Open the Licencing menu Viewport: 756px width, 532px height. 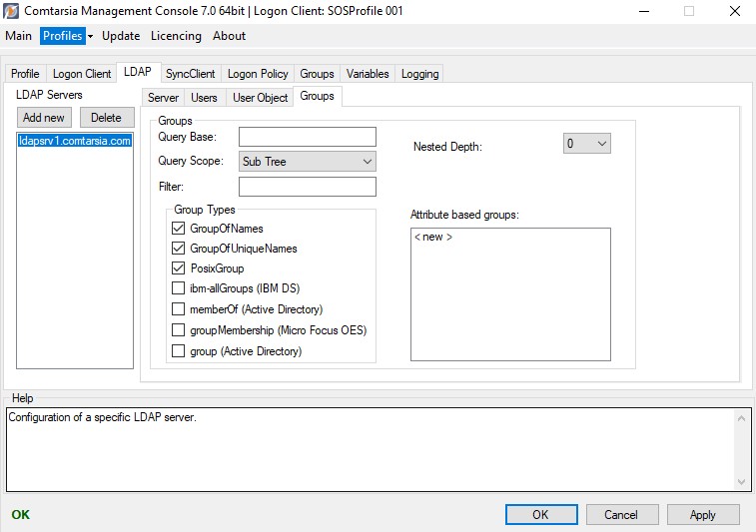coord(176,36)
